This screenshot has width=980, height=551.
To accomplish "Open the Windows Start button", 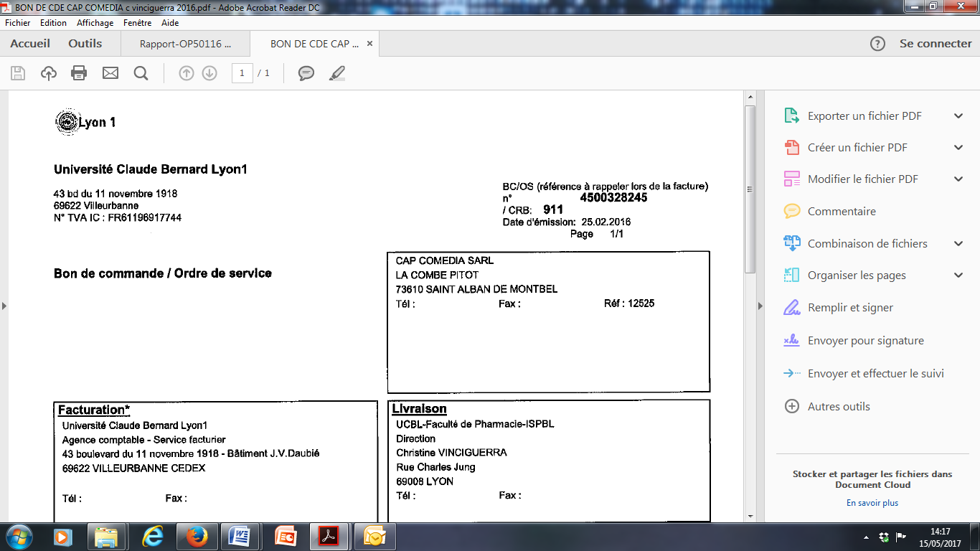I will [19, 537].
